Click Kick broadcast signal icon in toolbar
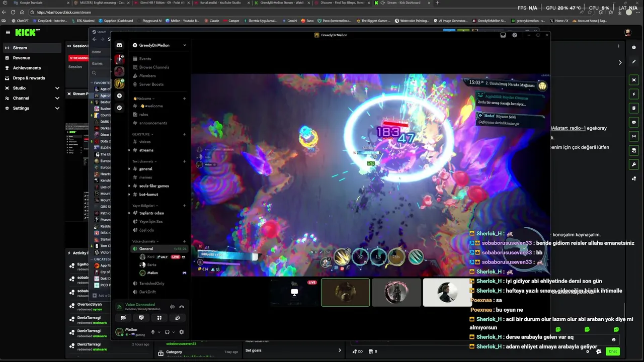644x362 pixels. click(x=634, y=136)
